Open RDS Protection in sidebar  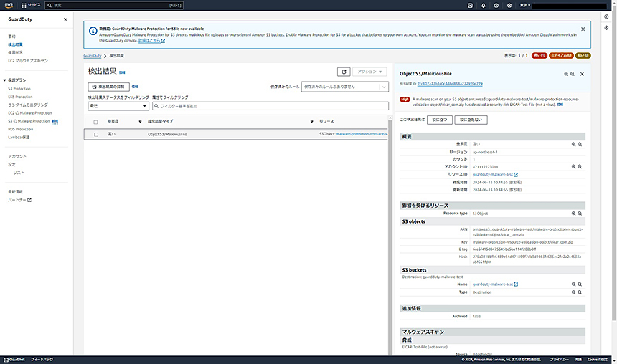point(21,129)
